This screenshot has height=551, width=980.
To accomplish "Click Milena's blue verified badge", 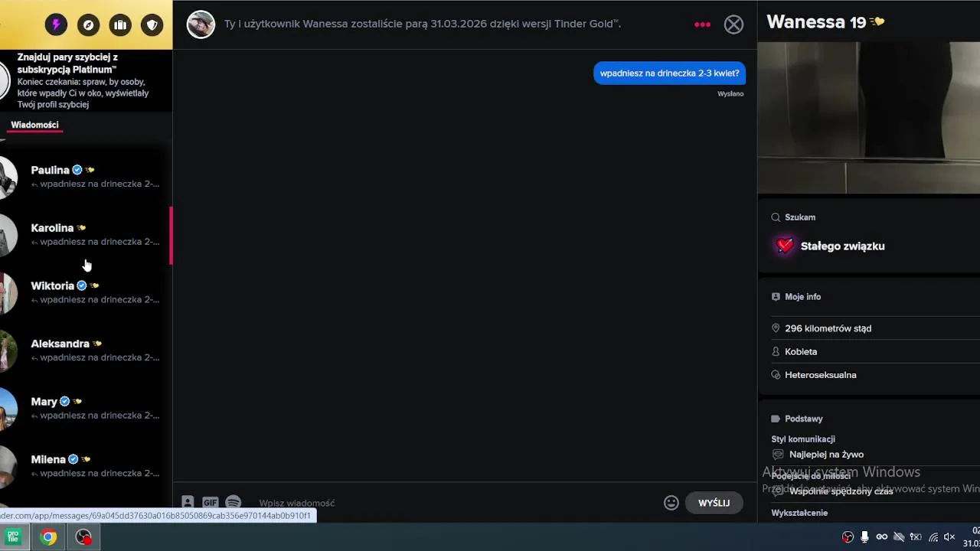I will pyautogui.click(x=73, y=459).
